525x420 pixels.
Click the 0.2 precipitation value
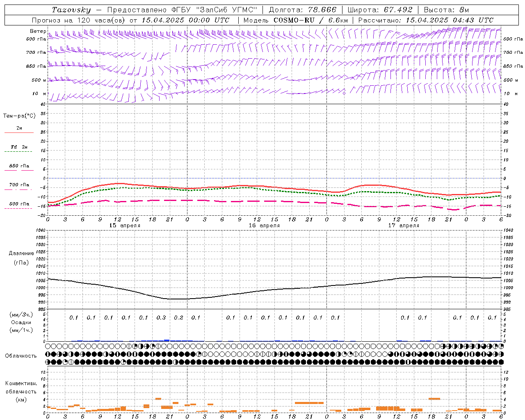click(x=178, y=317)
